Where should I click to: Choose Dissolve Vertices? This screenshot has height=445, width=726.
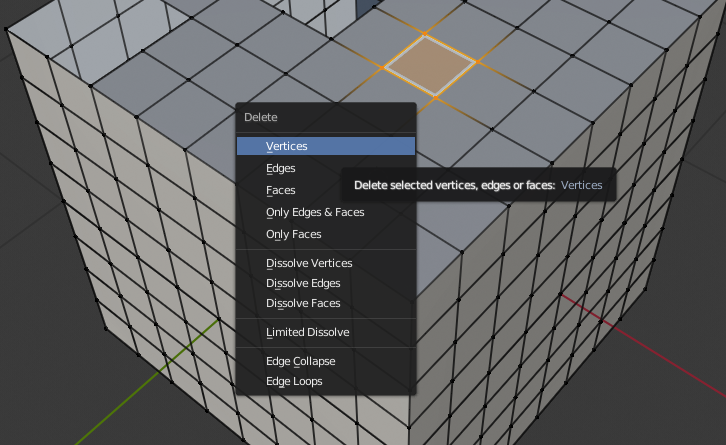(326, 263)
